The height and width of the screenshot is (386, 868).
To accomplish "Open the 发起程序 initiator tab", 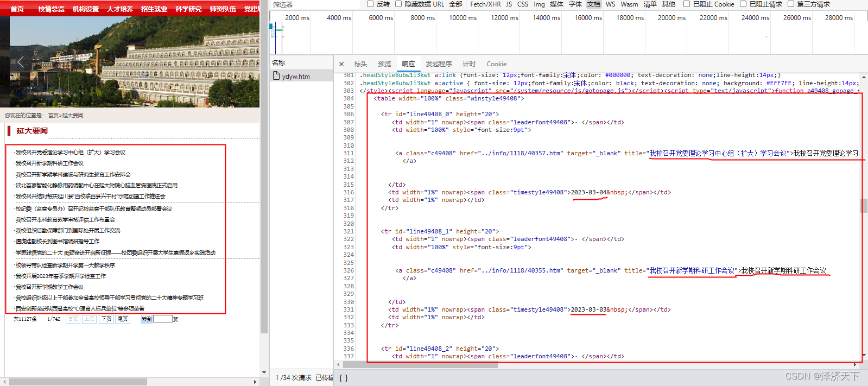I will pyautogui.click(x=439, y=64).
